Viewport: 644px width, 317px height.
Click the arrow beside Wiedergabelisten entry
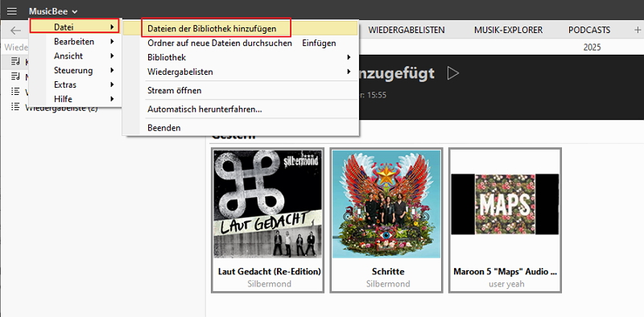point(349,72)
